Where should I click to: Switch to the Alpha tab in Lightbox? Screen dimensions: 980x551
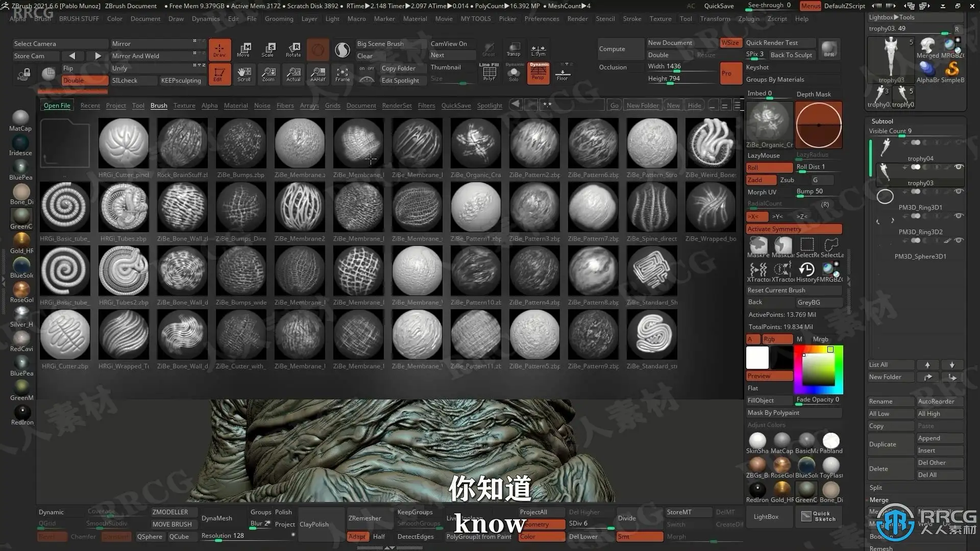tap(209, 106)
